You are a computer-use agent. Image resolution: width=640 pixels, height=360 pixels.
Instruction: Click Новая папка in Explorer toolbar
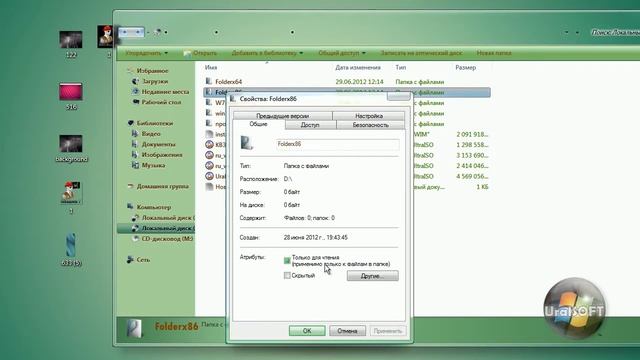coord(494,53)
